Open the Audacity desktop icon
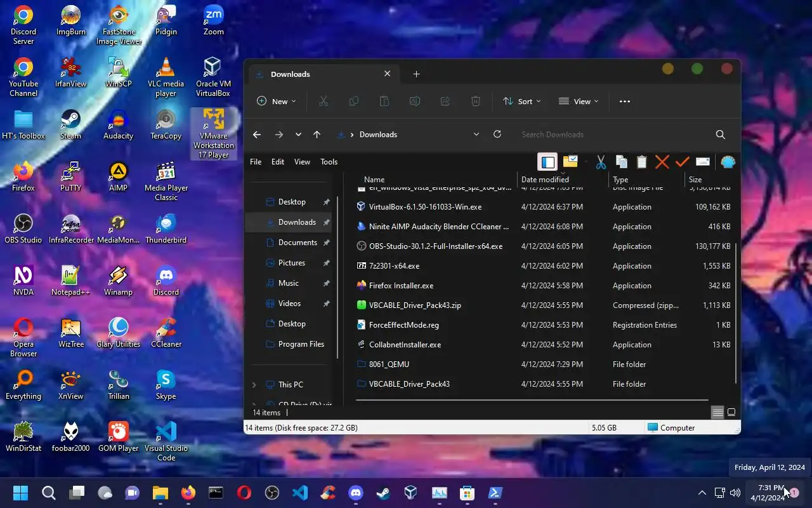Screen dimensions: 812x508 (118, 124)
